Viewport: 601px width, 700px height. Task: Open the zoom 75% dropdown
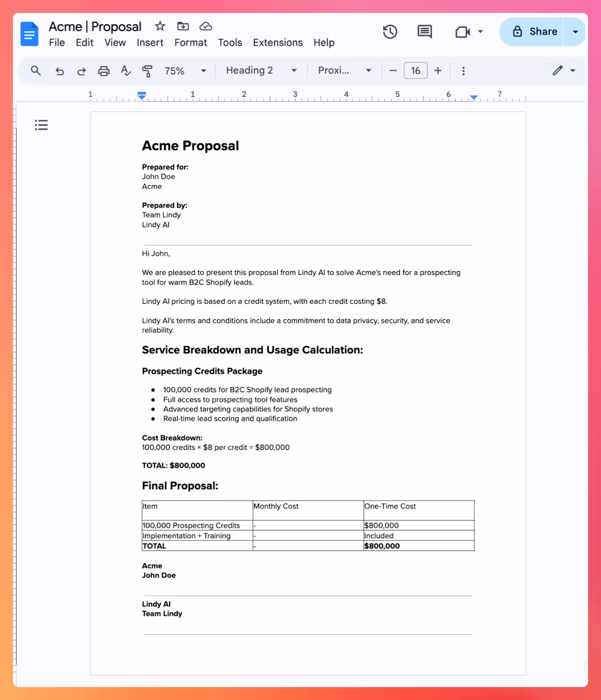(185, 71)
